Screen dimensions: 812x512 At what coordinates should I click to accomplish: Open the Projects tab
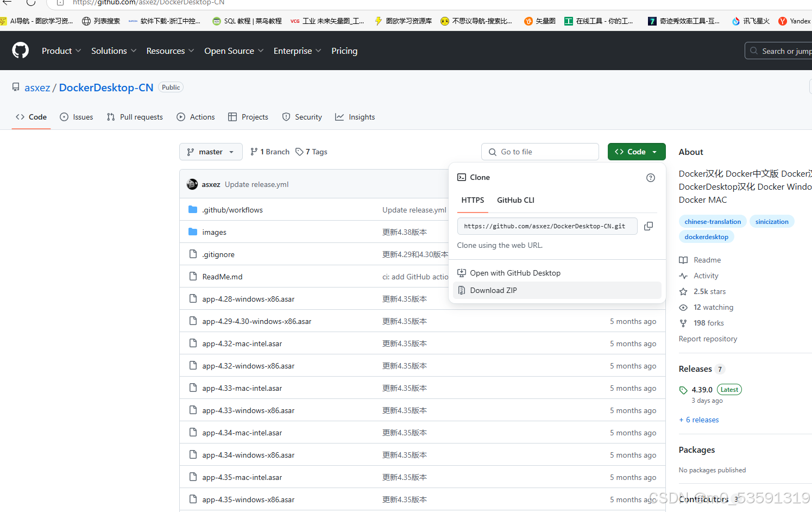point(248,117)
